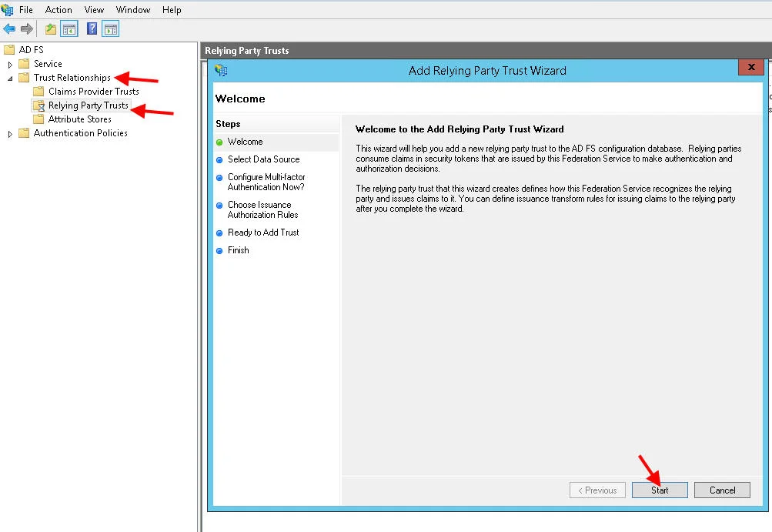Screen dimensions: 772x532
Task: Click the Attribute Stores folder icon
Action: tap(38, 119)
